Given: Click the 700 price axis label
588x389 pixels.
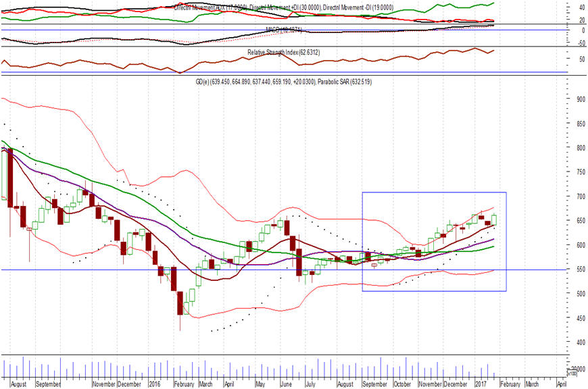Looking at the screenshot, I should 581,197.
